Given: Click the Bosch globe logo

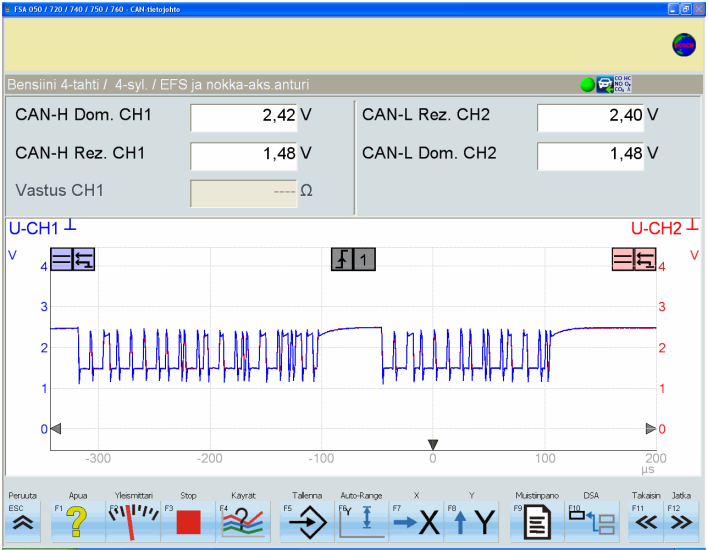Looking at the screenshot, I should pyautogui.click(x=684, y=45).
